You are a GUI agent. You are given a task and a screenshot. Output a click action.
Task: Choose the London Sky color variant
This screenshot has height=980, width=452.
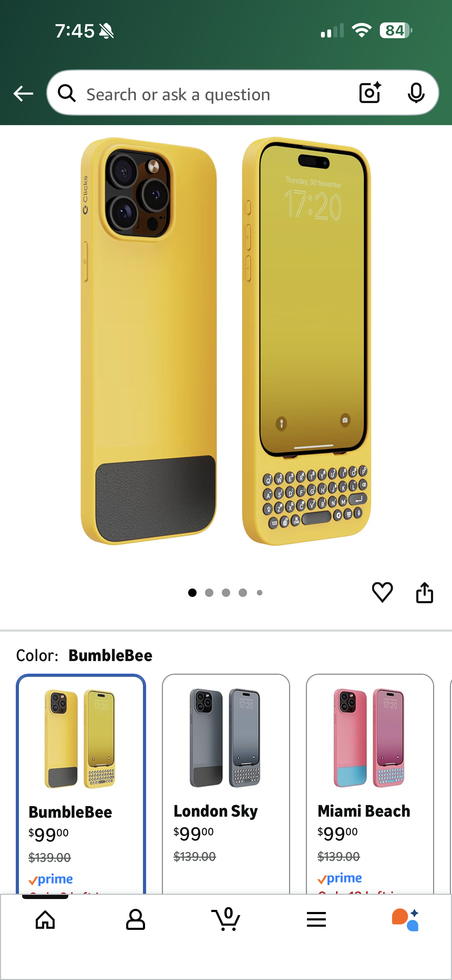click(226, 784)
